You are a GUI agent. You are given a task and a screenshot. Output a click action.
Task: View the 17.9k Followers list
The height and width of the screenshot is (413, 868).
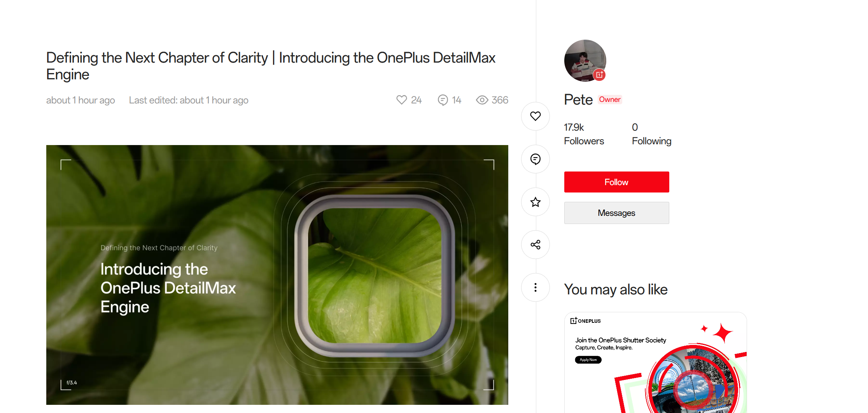(x=584, y=134)
